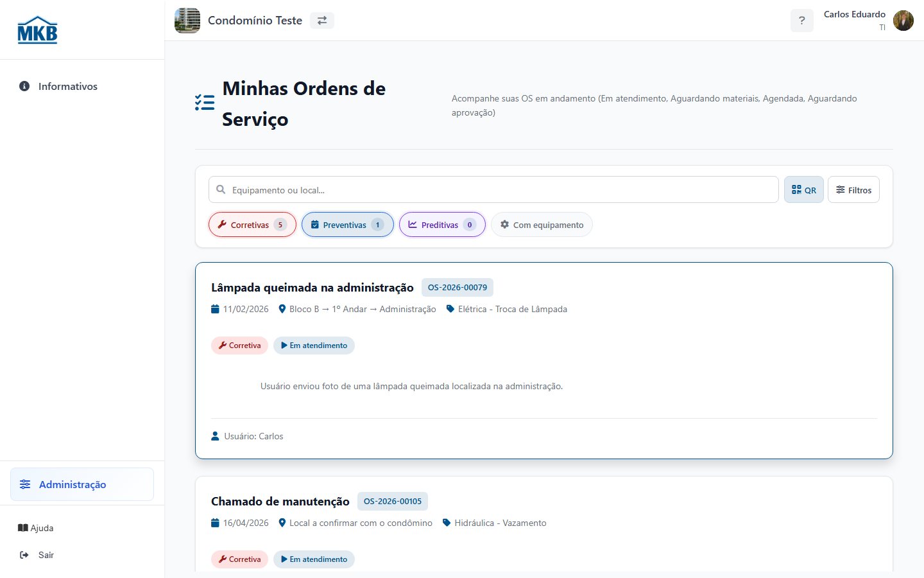Click the Minhas Ordens de Serviço heading

(304, 103)
